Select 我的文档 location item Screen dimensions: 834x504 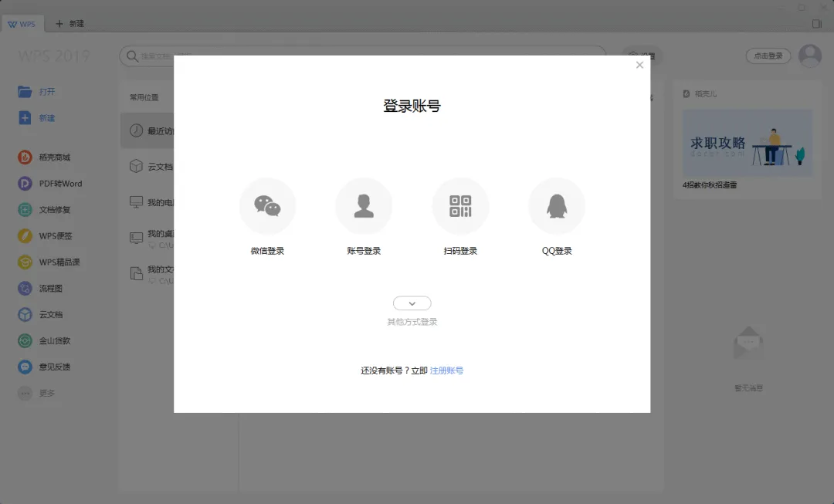click(x=152, y=274)
